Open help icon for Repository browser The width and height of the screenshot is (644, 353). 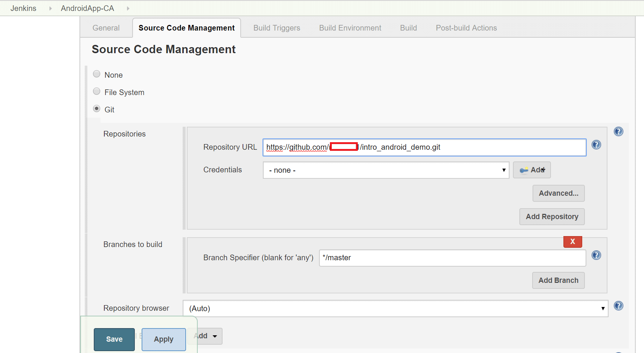coord(618,306)
